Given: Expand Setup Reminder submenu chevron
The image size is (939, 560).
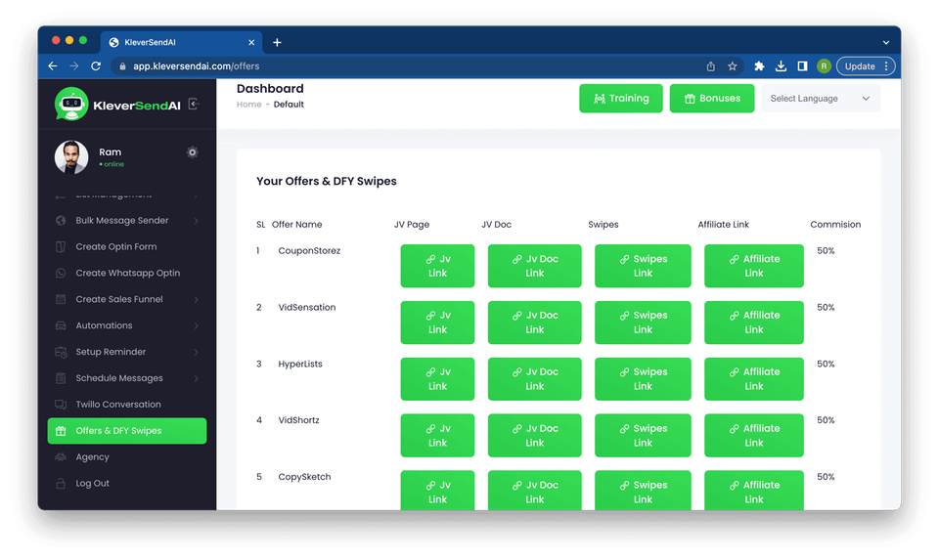Looking at the screenshot, I should click(x=197, y=353).
